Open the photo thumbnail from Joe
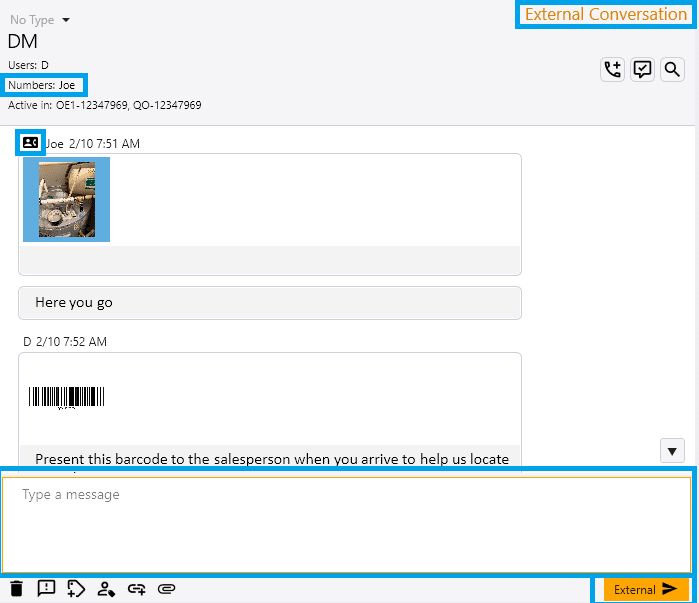 click(67, 199)
